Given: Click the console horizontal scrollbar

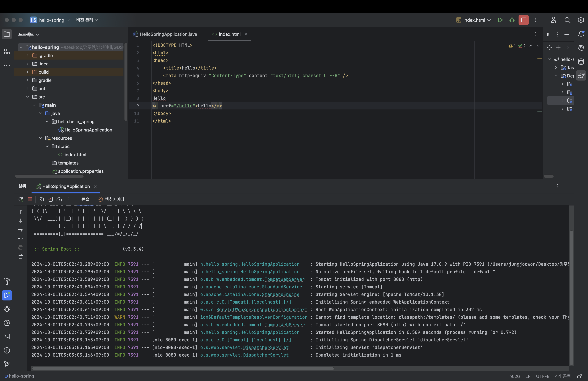Looking at the screenshot, I should (x=183, y=368).
